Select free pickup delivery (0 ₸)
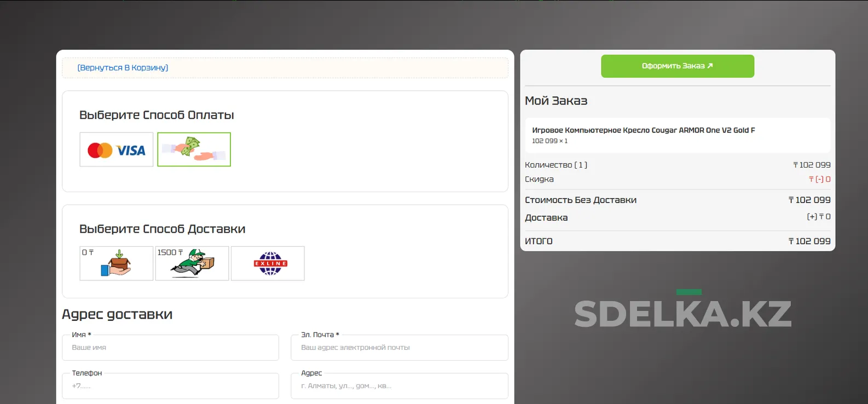This screenshot has width=868, height=404. click(x=116, y=263)
